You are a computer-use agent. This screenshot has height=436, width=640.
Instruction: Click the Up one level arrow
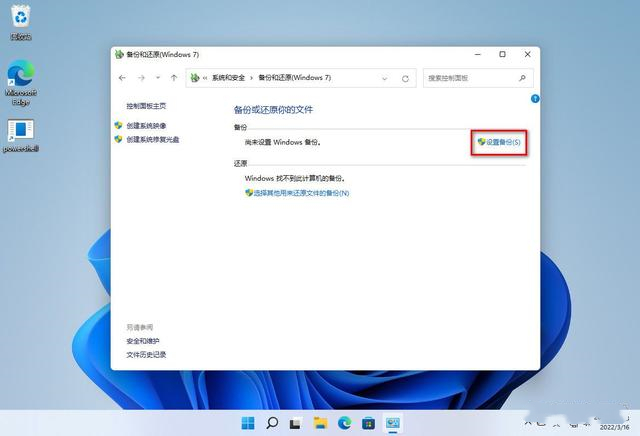tap(174, 77)
